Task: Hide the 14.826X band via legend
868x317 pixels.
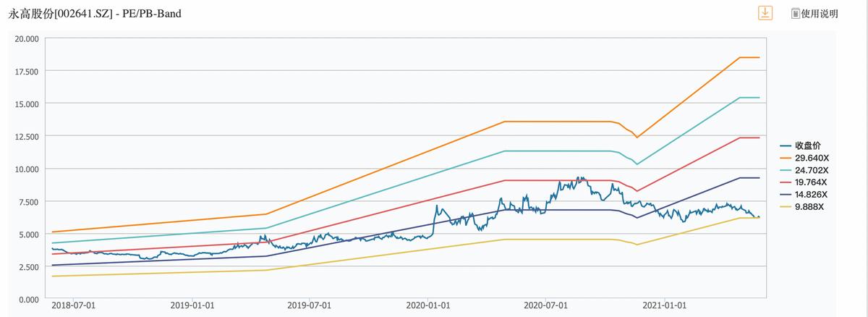Action: (811, 195)
